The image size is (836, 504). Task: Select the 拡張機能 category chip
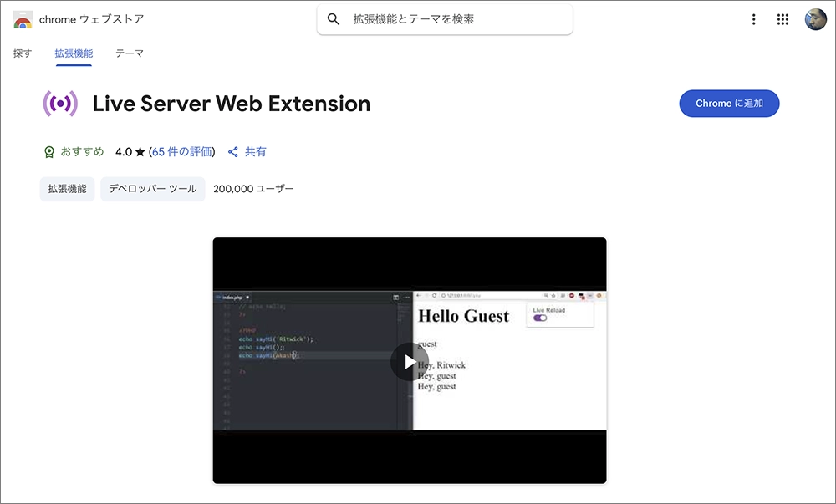[67, 189]
